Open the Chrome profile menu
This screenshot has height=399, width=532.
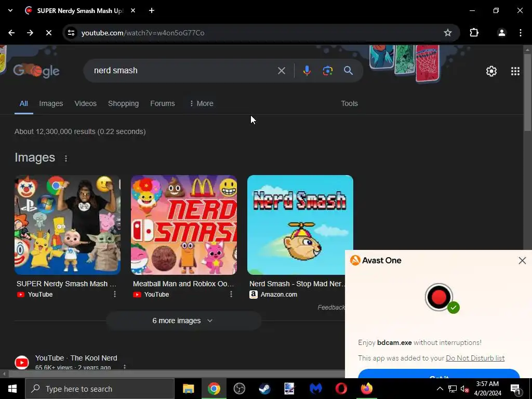pos(501,33)
